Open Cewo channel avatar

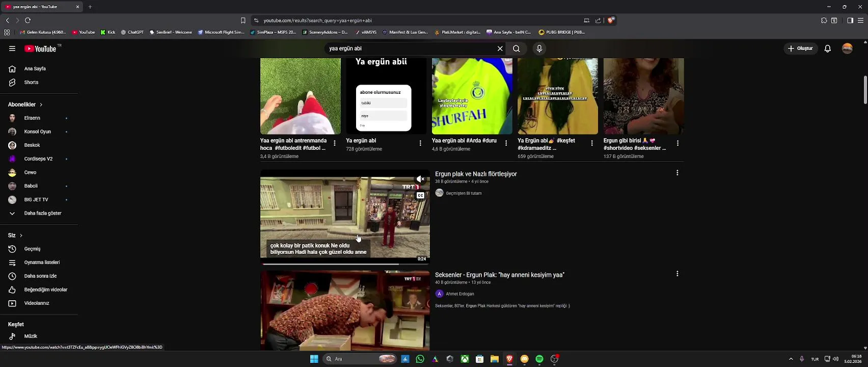pos(12,172)
